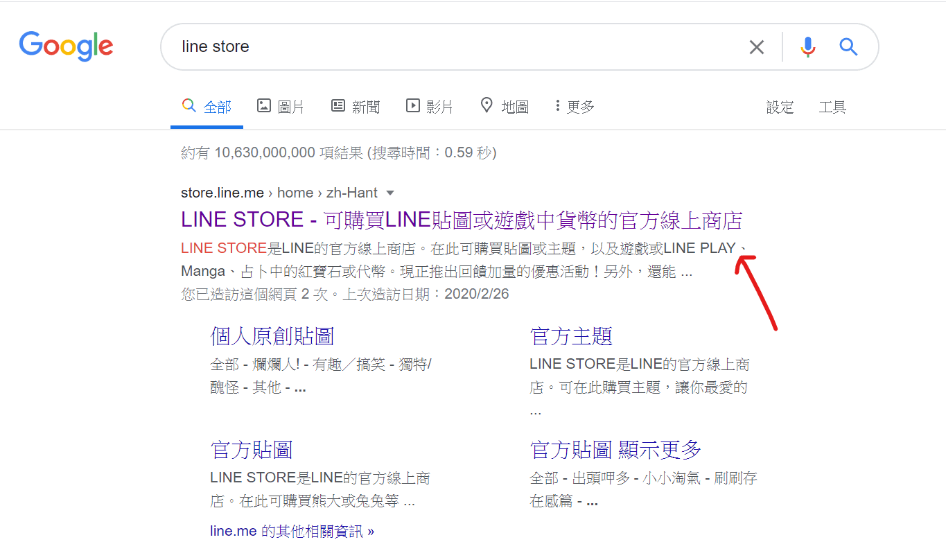Viewport: 946px width, 560px height.
Task: Switch to the 圖片 tab
Action: tap(280, 105)
